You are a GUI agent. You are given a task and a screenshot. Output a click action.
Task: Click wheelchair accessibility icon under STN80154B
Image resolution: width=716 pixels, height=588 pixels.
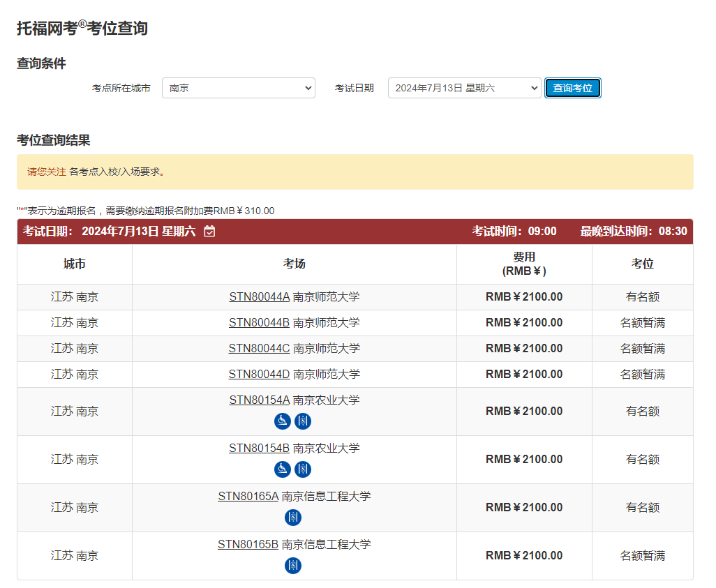tap(282, 469)
